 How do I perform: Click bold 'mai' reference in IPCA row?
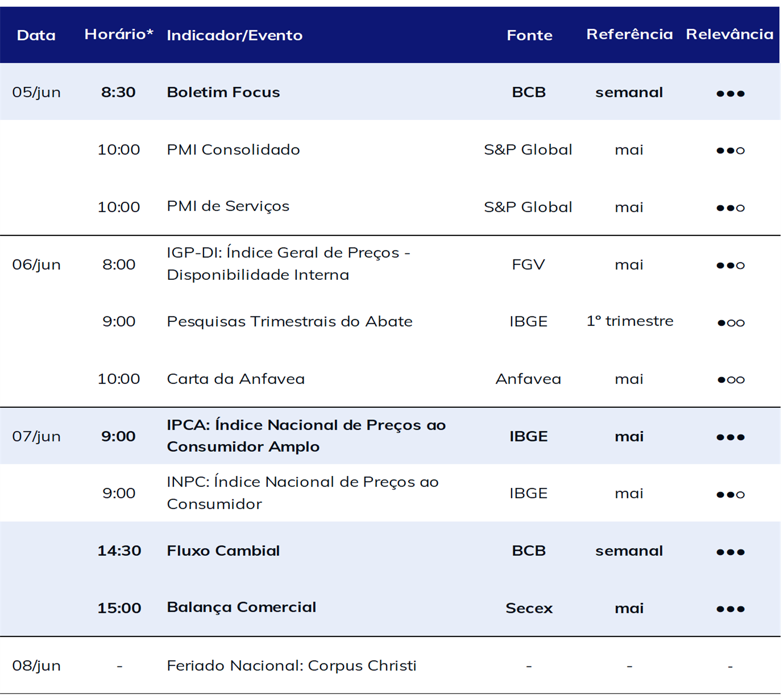[629, 436]
